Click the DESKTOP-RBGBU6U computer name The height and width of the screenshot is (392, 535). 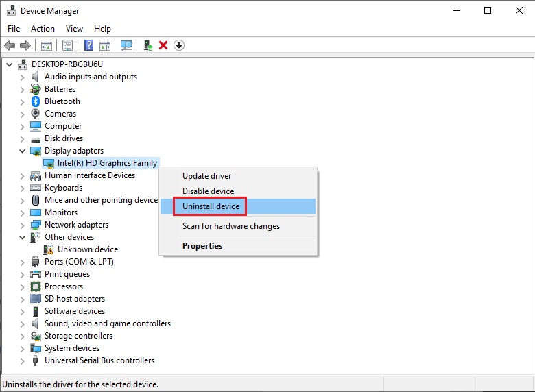pyautogui.click(x=67, y=64)
